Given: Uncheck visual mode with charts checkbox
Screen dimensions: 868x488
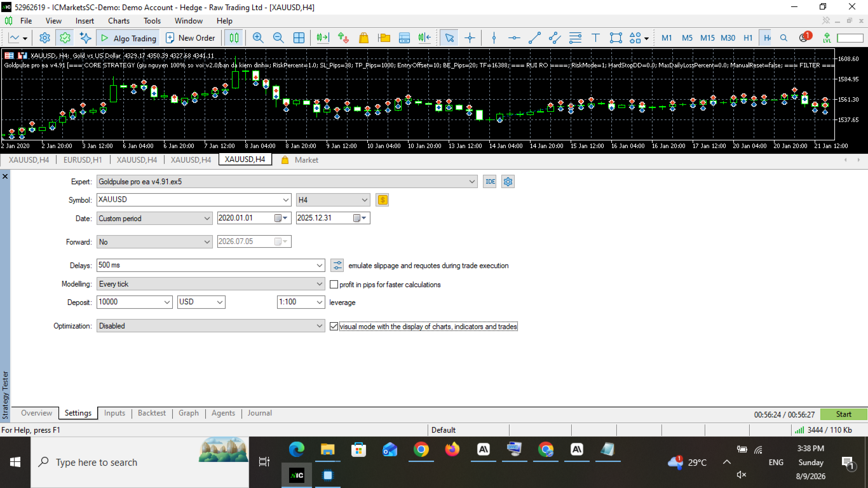Looking at the screenshot, I should point(334,326).
